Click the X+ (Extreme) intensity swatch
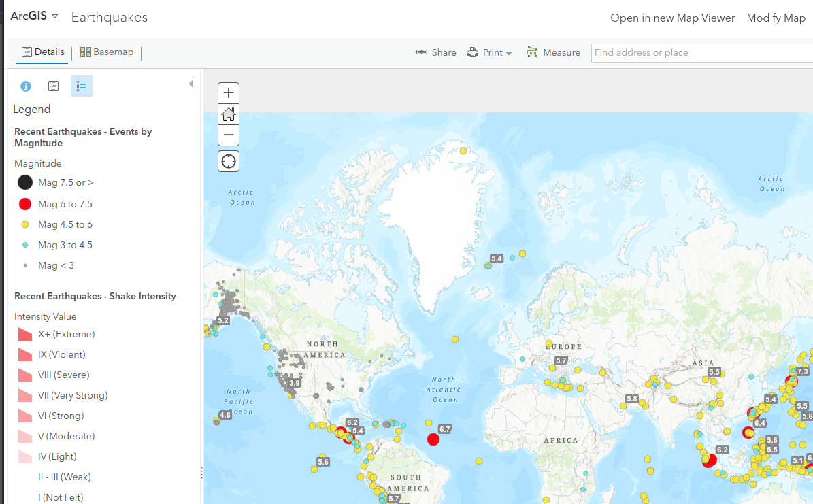 point(25,334)
